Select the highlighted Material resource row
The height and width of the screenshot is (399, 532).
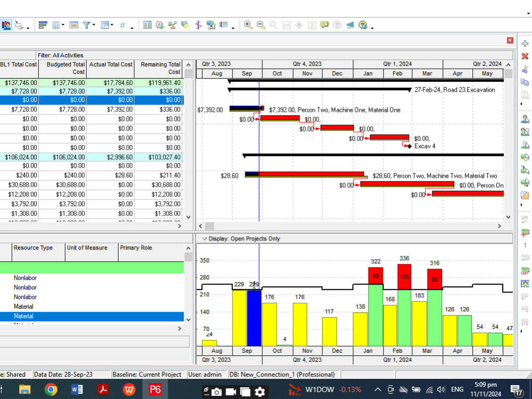[92, 316]
